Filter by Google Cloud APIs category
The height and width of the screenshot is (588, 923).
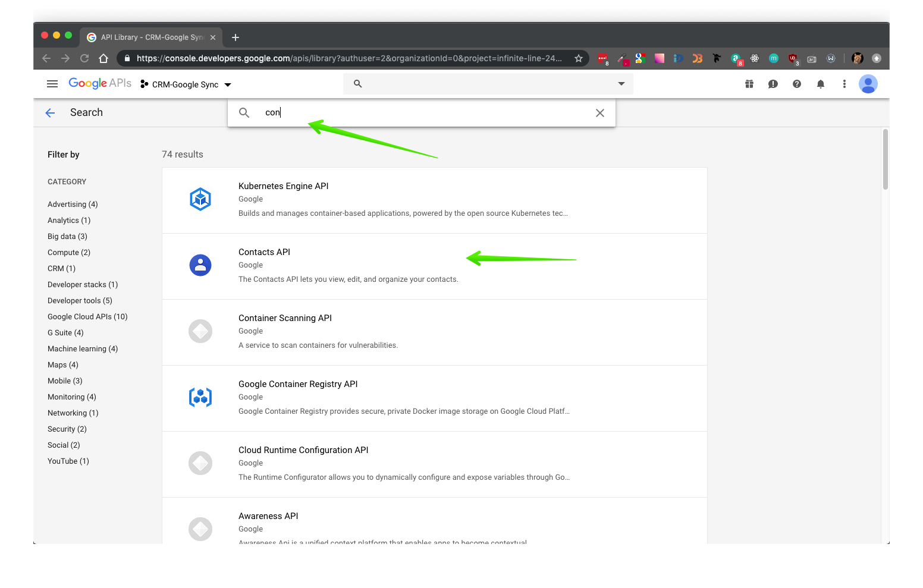87,317
